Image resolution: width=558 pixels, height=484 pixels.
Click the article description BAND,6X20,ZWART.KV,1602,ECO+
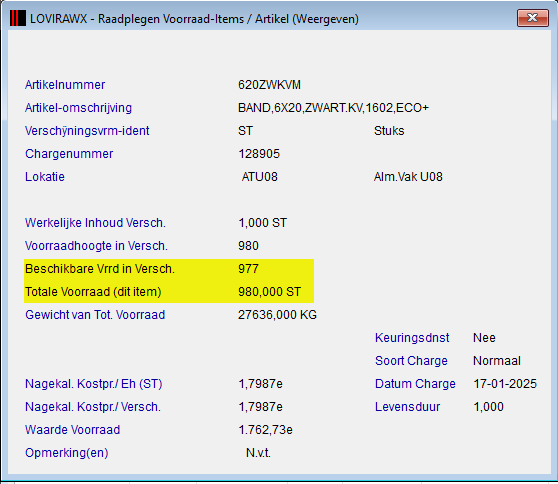click(333, 108)
